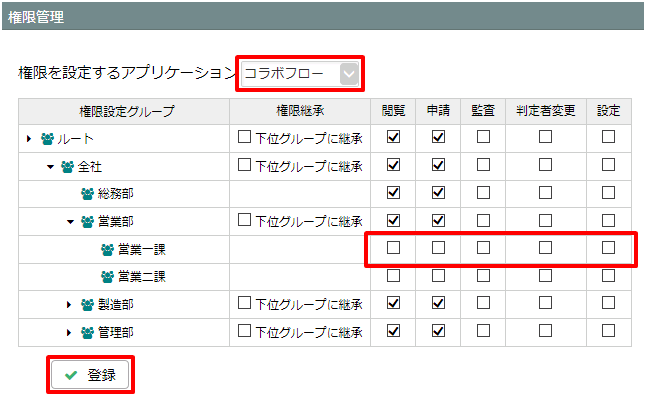The image size is (645, 401).
Task: Select the 製造部 group icon
Action: (x=87, y=305)
